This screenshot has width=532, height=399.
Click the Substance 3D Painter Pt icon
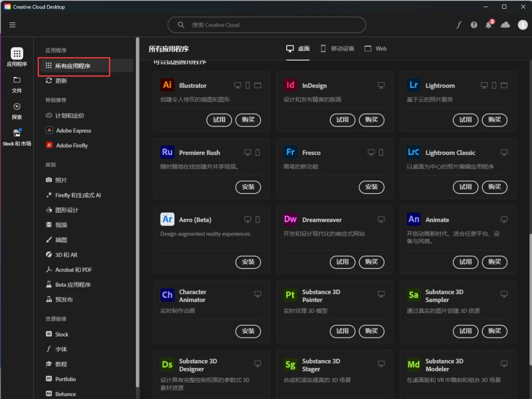click(x=291, y=295)
